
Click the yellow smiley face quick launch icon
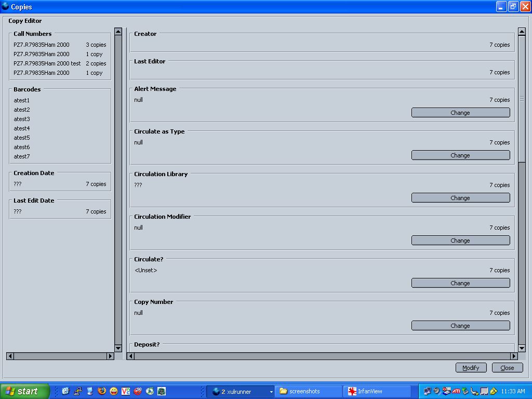tap(114, 391)
